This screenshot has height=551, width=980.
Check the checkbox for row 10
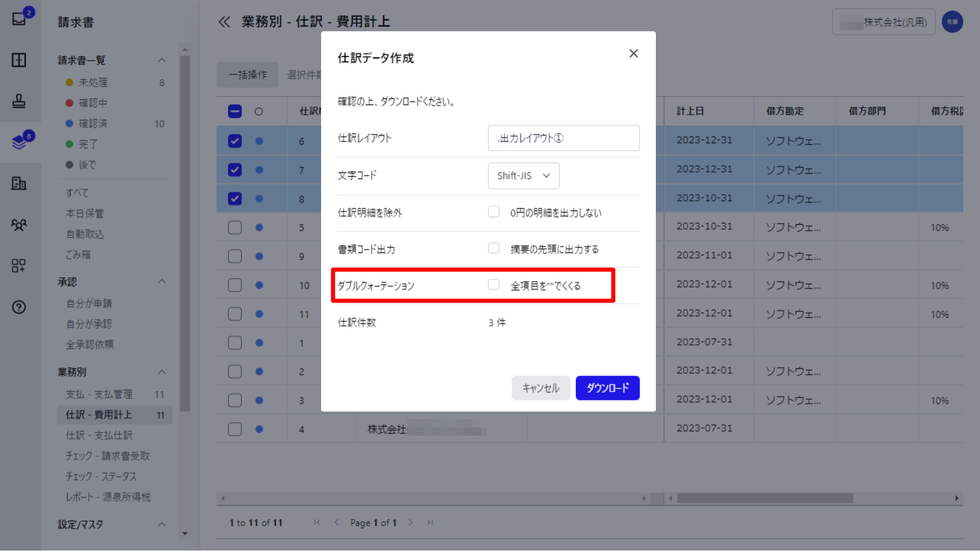[x=235, y=285]
